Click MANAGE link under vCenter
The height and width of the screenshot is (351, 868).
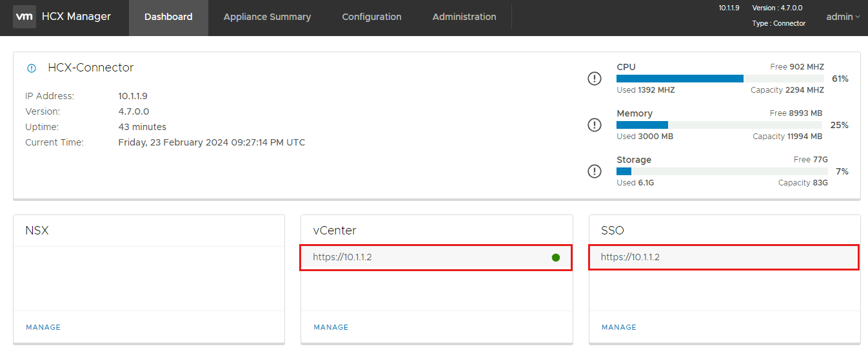[331, 327]
